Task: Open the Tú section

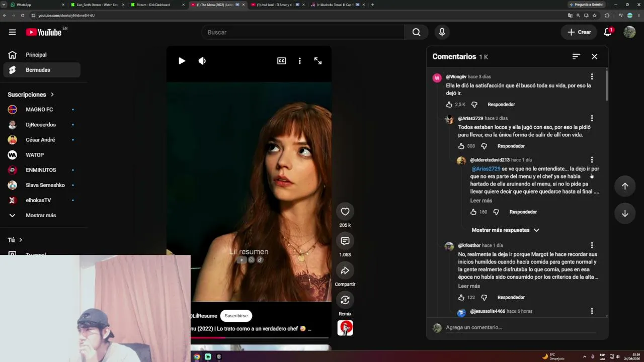Action: (15, 240)
